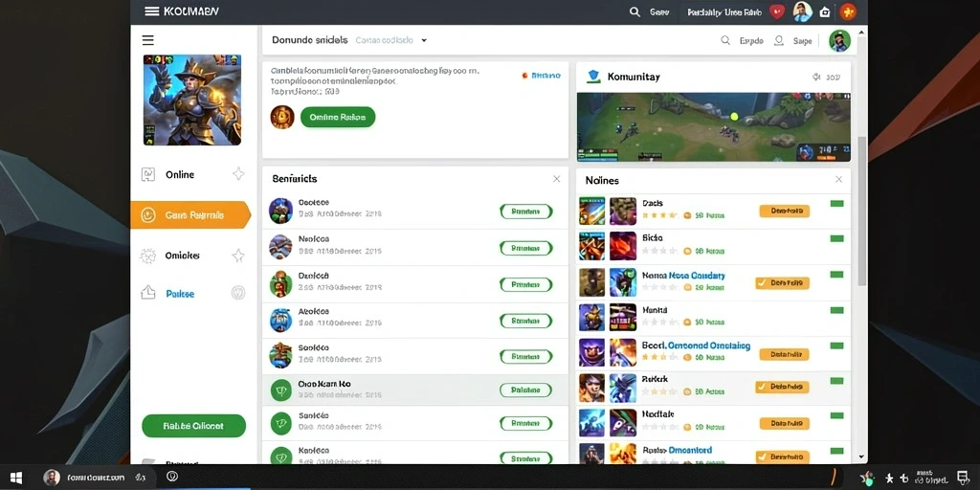Toggle the checked orange button in Rasko Omeantord row
Screen dimensions: 980x490
[782, 457]
